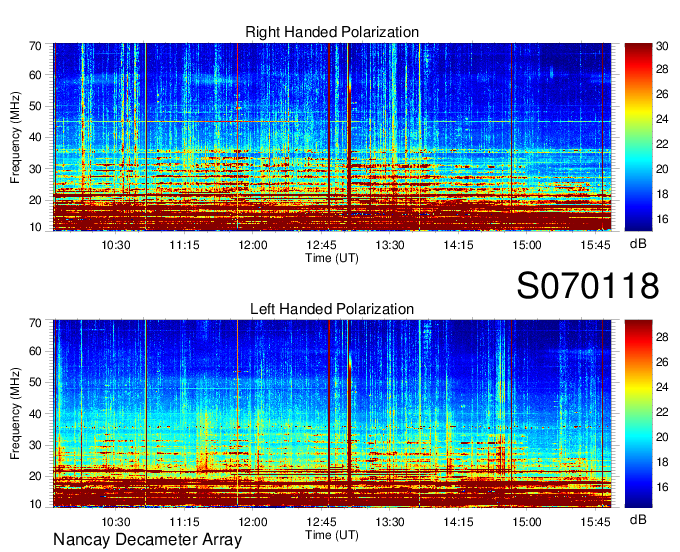Click the 'dB' label beside top colorbar
The height and width of the screenshot is (552, 680).
tap(638, 244)
